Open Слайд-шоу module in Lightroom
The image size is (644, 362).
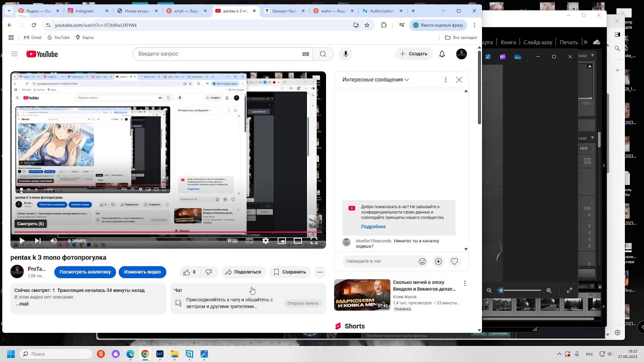pyautogui.click(x=537, y=42)
